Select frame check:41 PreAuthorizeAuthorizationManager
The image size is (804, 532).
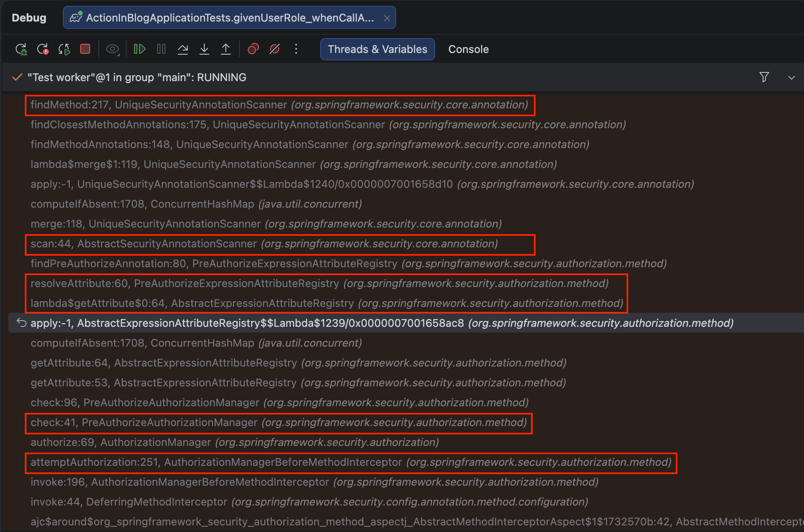click(279, 423)
